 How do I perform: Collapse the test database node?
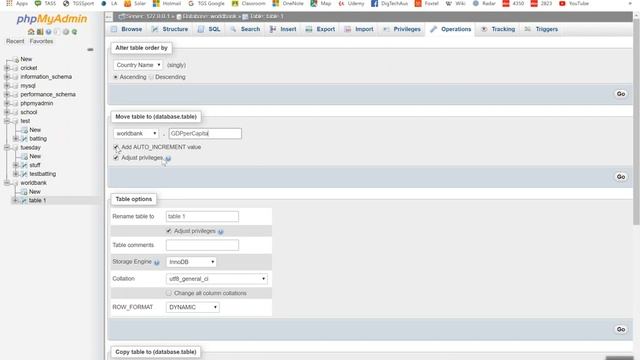(7, 121)
